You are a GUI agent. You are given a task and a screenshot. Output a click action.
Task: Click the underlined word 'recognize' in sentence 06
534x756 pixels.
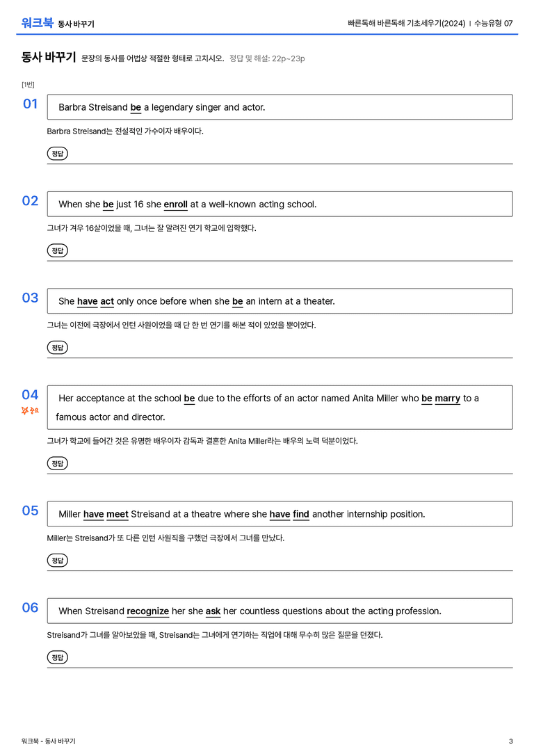click(x=147, y=611)
